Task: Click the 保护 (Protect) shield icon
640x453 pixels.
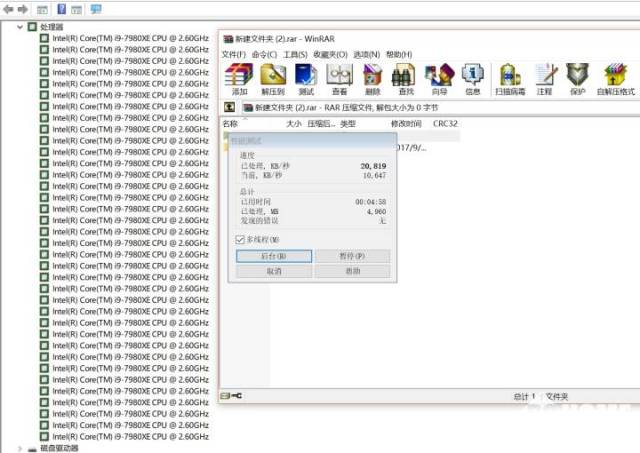Action: (x=578, y=80)
